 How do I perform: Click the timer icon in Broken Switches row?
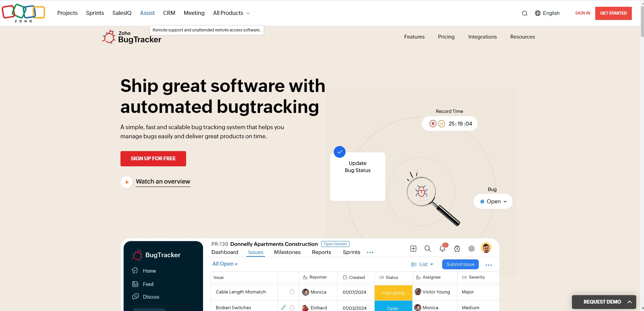(x=292, y=308)
